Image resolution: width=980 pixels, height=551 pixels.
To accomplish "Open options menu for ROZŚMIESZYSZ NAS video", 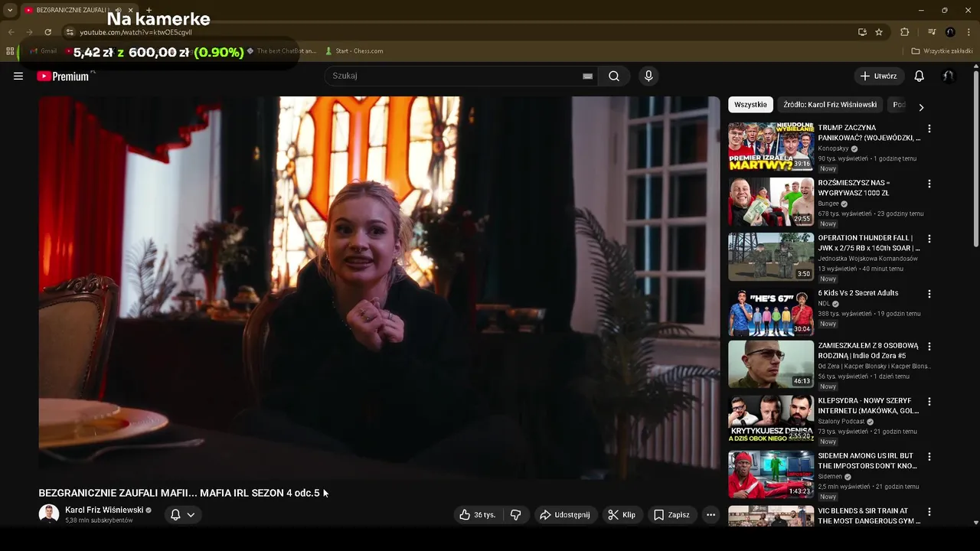I will pos(929,184).
